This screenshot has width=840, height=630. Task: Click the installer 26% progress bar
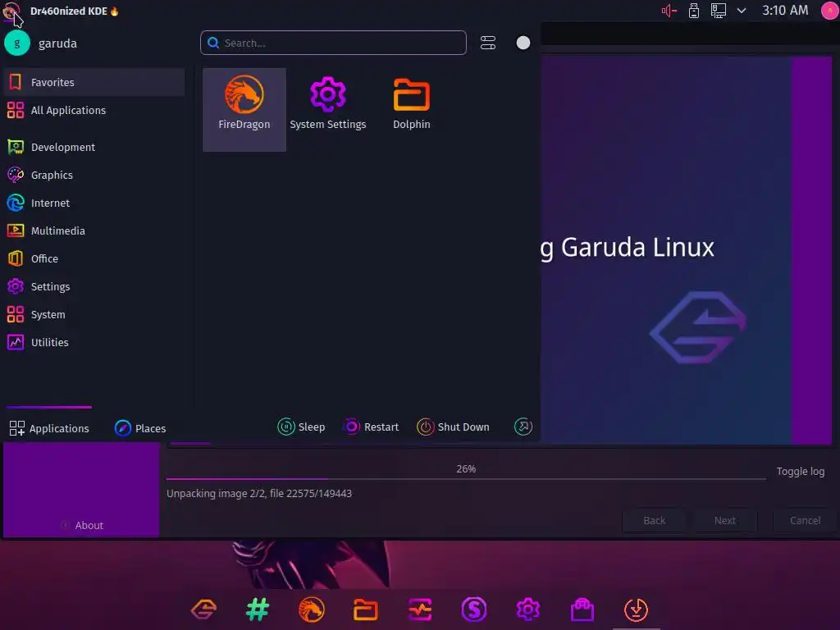click(x=466, y=478)
